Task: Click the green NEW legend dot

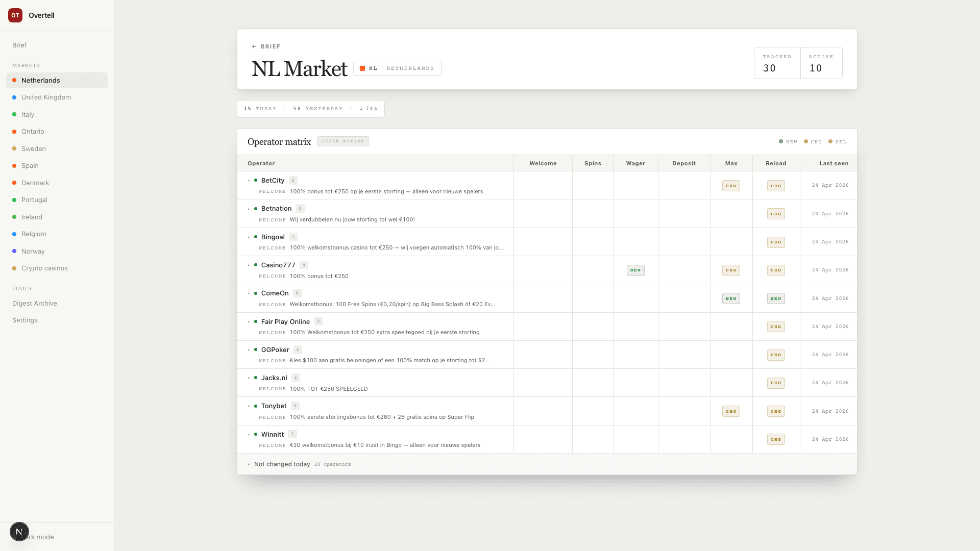Action: click(x=781, y=141)
